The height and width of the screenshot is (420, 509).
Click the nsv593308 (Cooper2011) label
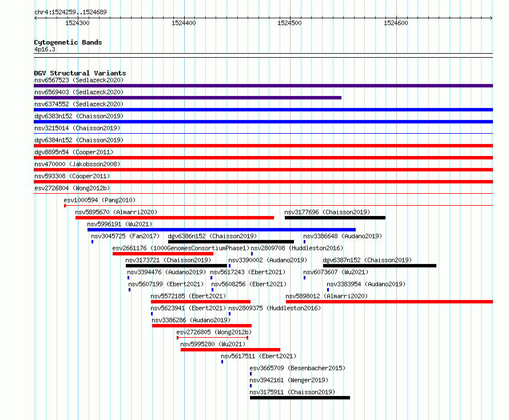click(72, 176)
